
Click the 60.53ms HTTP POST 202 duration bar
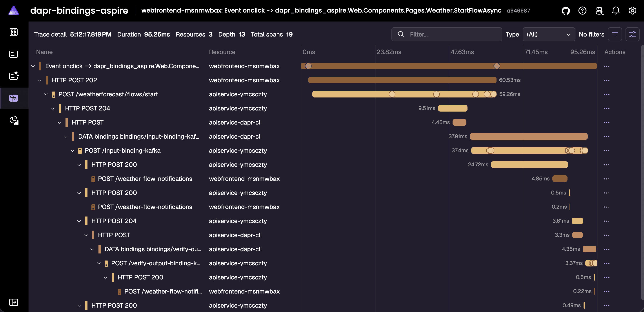(402, 80)
